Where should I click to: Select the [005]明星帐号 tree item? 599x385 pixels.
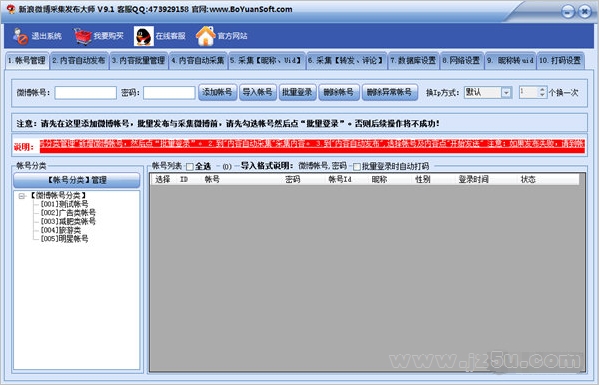click(x=65, y=239)
